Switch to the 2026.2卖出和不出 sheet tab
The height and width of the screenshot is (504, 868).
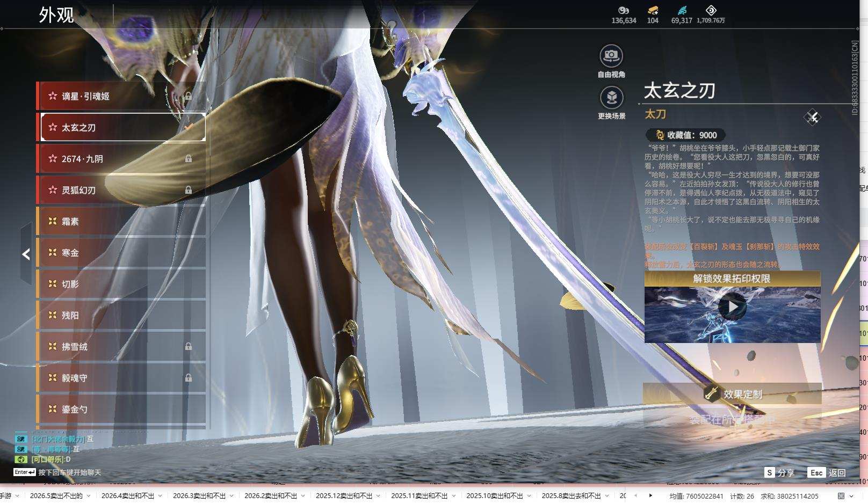point(271,496)
